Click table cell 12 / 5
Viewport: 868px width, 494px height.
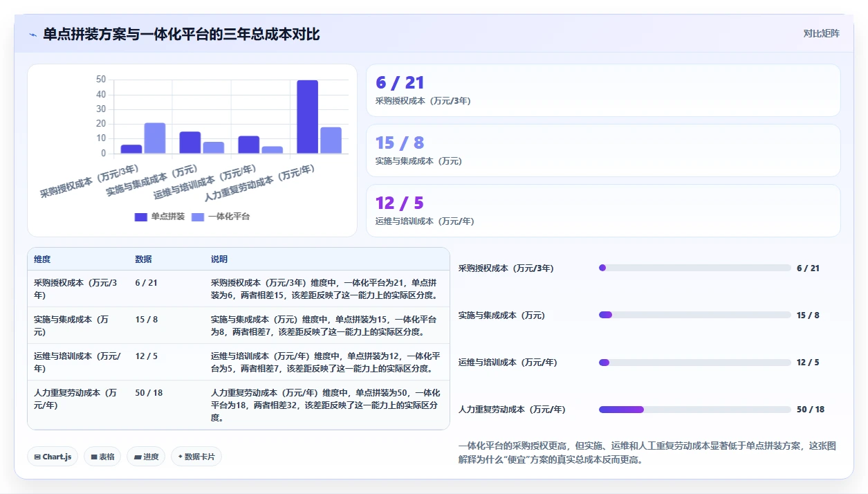point(146,356)
